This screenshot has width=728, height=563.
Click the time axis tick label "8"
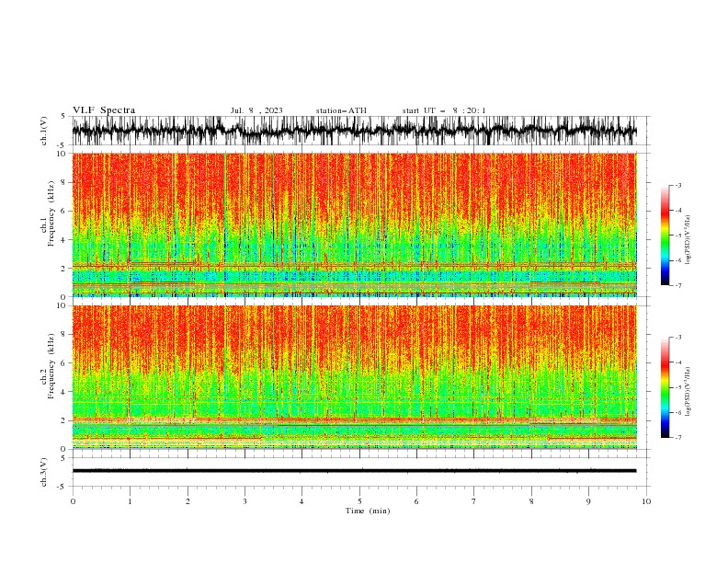click(x=531, y=501)
